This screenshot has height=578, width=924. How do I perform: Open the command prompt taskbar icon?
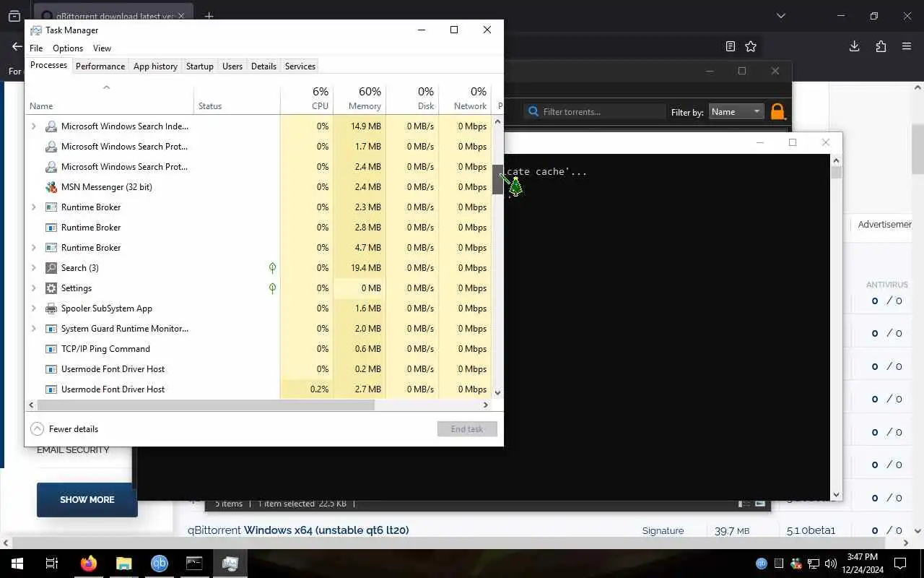195,564
